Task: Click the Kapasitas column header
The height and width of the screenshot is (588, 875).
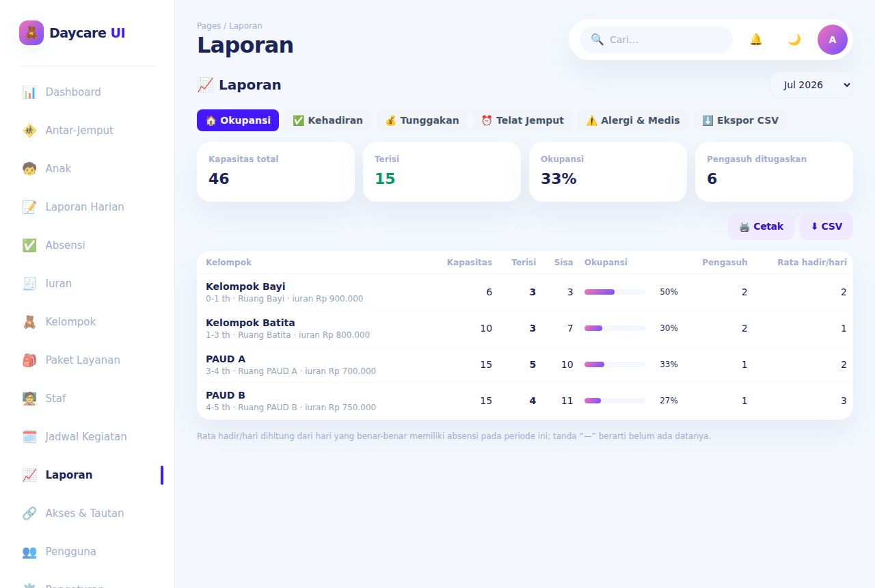Action: tap(470, 263)
